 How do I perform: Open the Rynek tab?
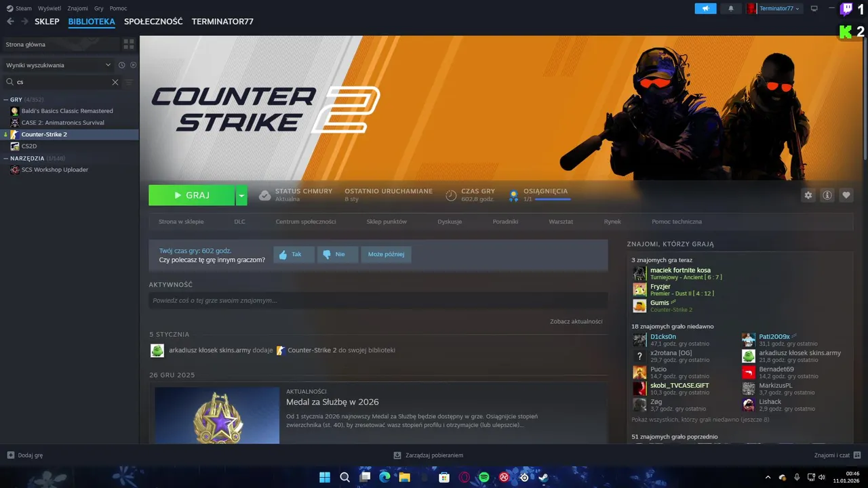(x=612, y=222)
